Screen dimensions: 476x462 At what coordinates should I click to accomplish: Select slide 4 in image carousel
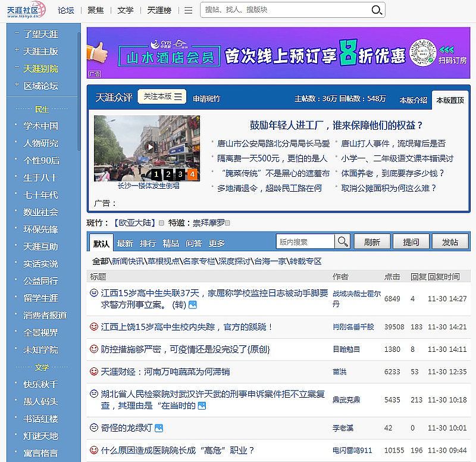(x=192, y=174)
